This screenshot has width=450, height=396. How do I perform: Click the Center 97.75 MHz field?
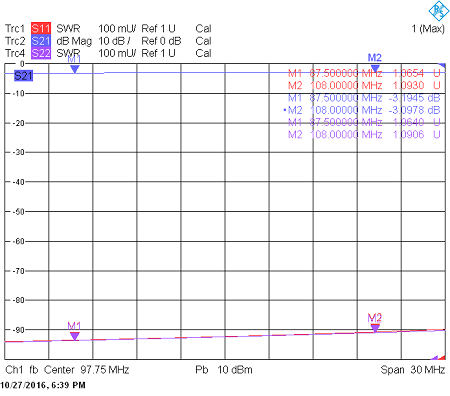point(86,370)
